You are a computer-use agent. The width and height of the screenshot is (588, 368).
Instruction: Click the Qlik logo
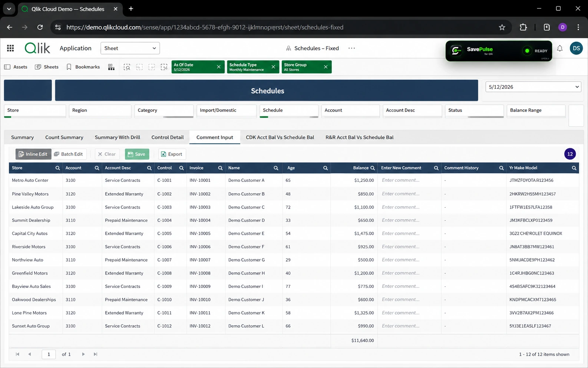click(x=37, y=48)
